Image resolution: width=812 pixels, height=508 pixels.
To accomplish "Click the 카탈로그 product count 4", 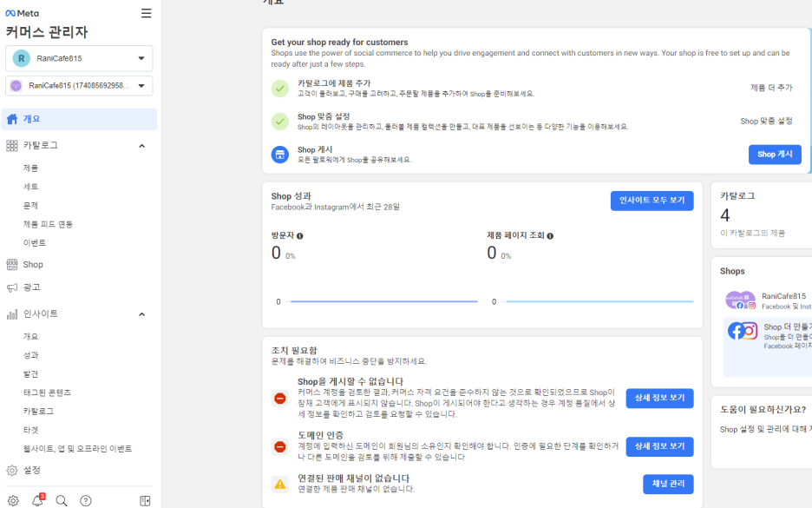I will click(x=725, y=215).
